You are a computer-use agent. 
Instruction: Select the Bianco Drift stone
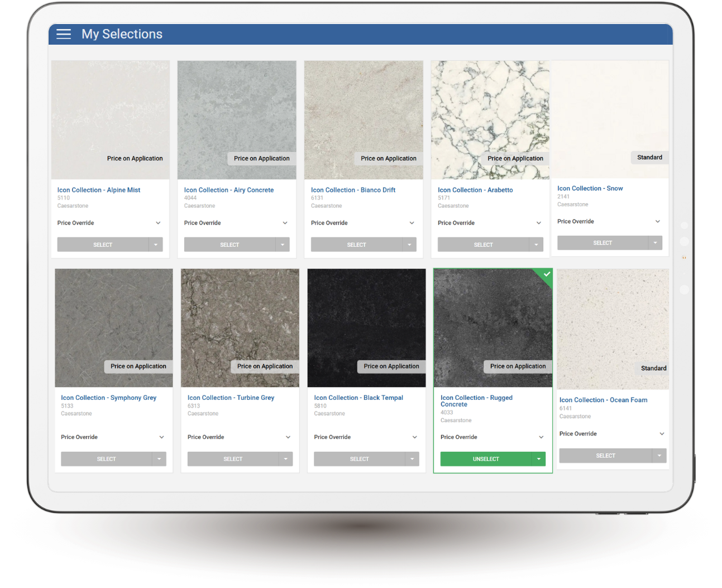pyautogui.click(x=356, y=245)
